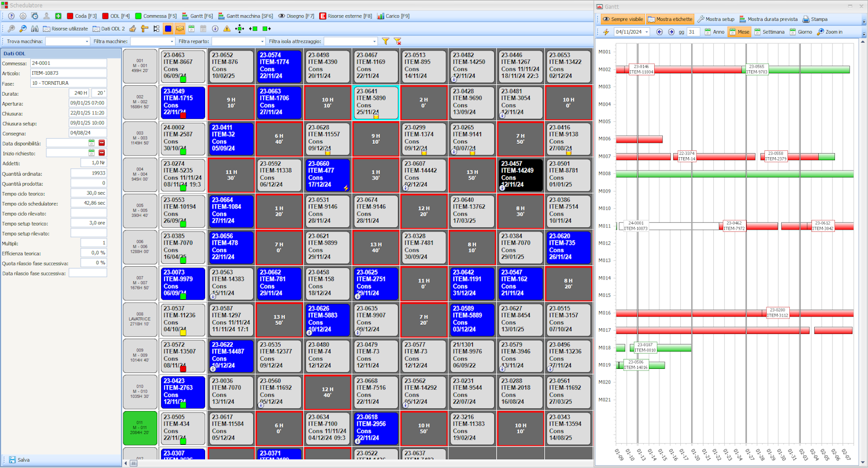Click Gantt bar label 23-0187 on M018
868x468 pixels.
tap(645, 347)
